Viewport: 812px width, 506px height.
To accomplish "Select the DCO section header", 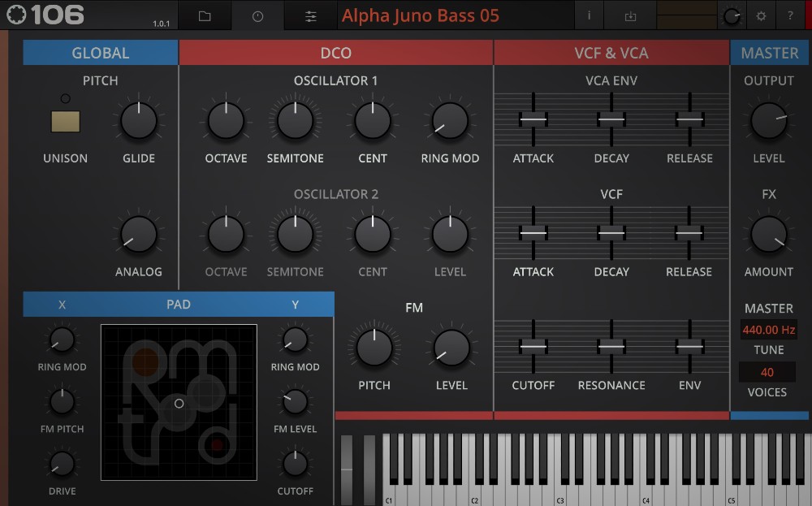I will click(336, 52).
